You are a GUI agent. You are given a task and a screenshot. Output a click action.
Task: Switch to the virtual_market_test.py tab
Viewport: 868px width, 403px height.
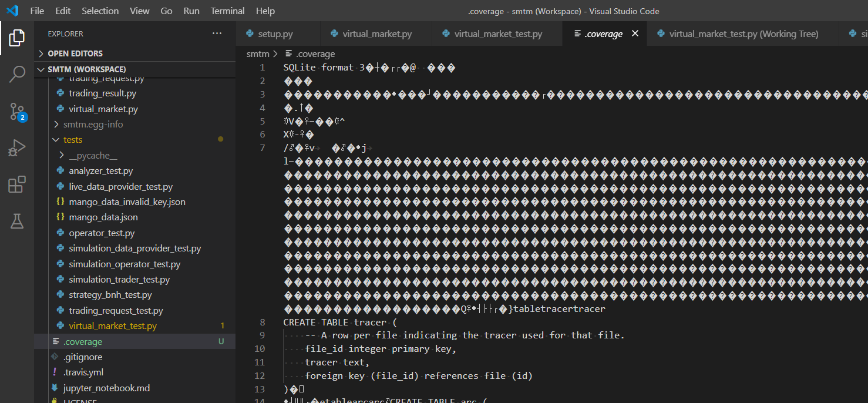497,33
